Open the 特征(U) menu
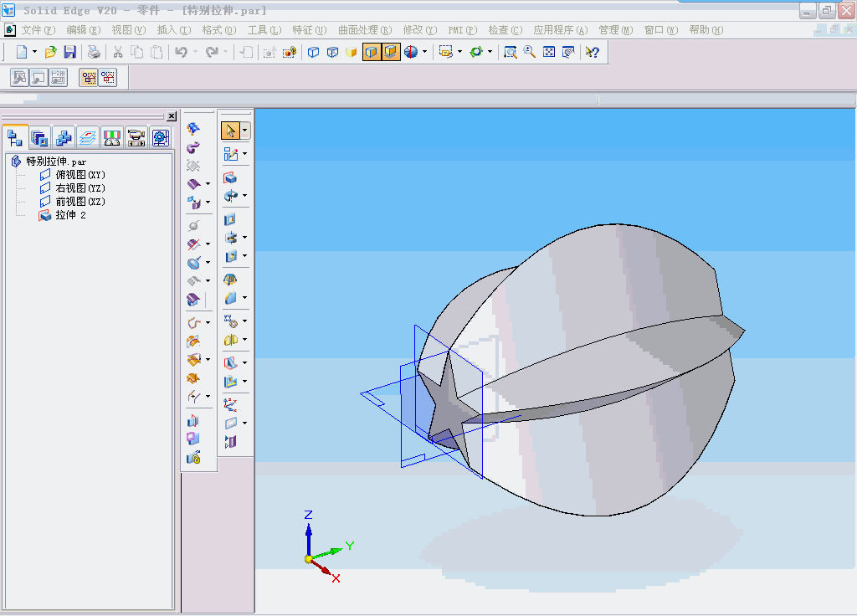Screen dimensions: 857x616 click(309, 30)
